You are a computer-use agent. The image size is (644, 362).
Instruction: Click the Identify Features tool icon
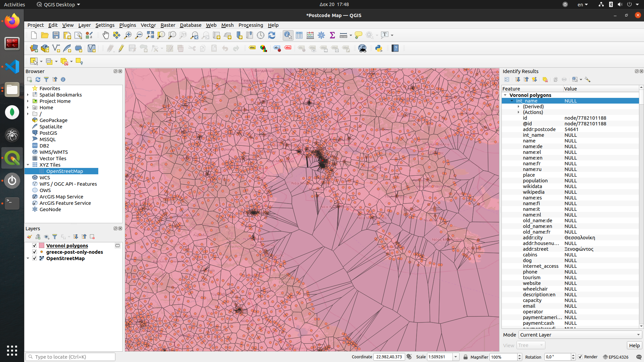pyautogui.click(x=288, y=35)
